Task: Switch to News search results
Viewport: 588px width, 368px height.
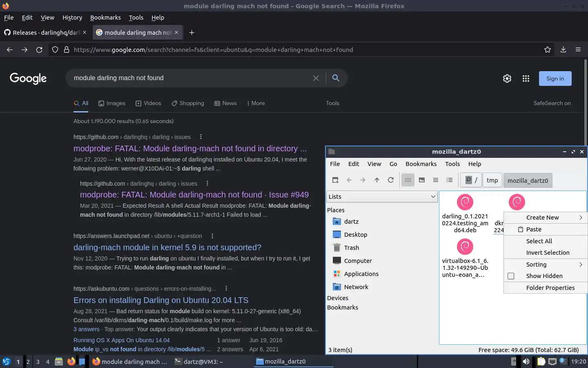Action: coord(225,103)
